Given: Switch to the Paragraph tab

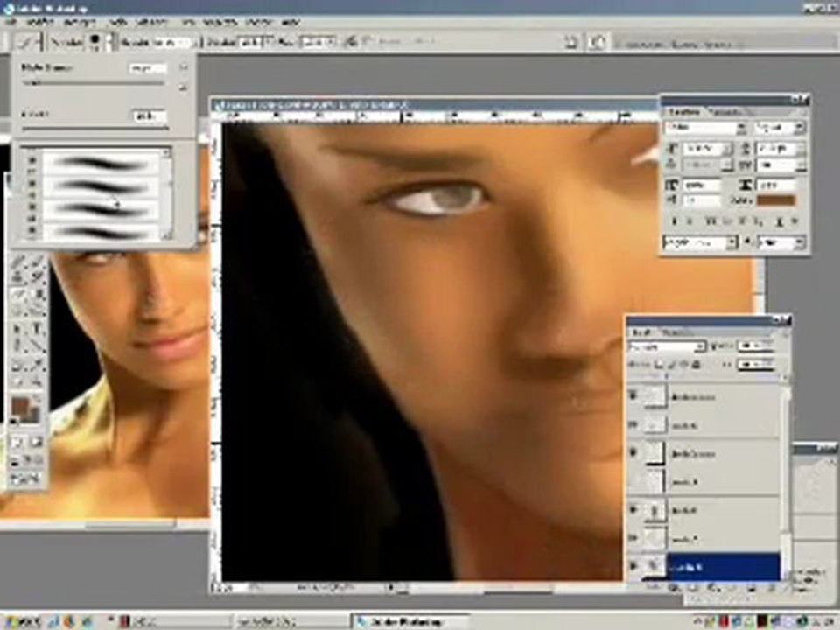Looking at the screenshot, I should [727, 112].
